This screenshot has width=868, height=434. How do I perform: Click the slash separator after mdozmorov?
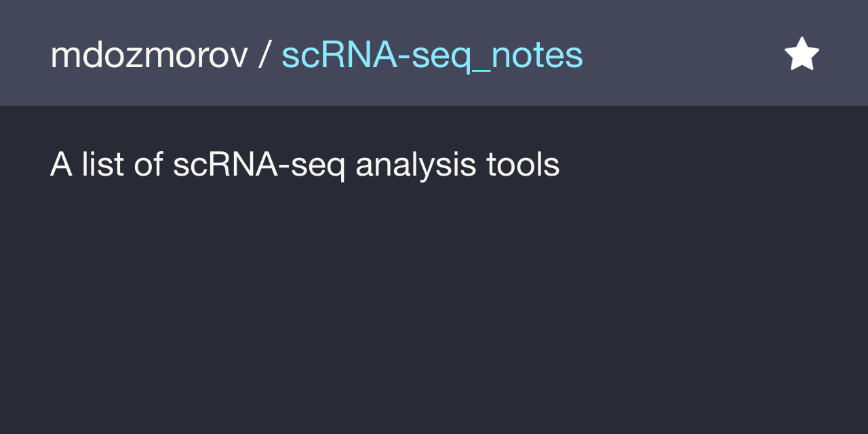(264, 56)
